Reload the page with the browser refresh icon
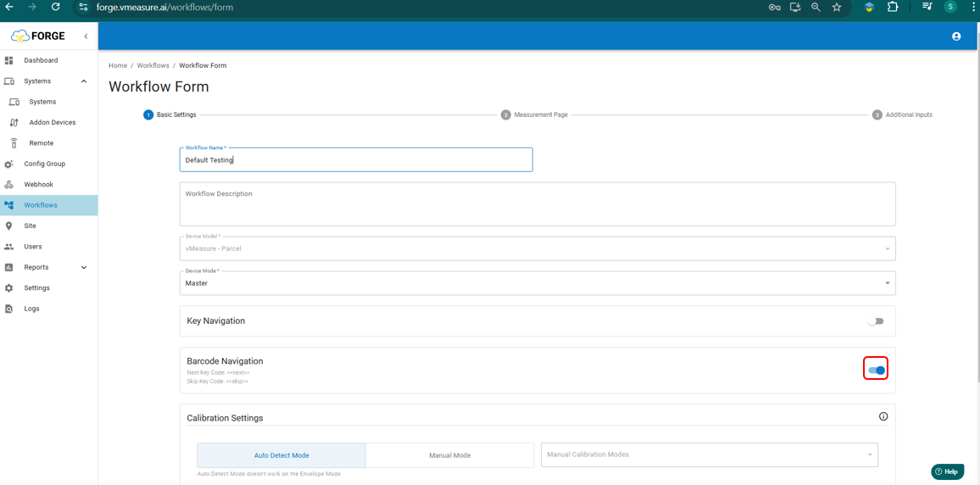 tap(55, 7)
